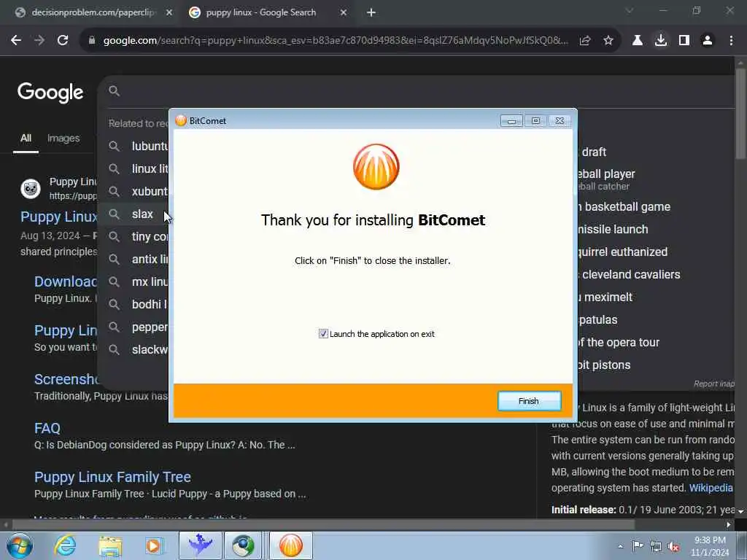
Task: Select the basketball game trending search
Action: [624, 206]
